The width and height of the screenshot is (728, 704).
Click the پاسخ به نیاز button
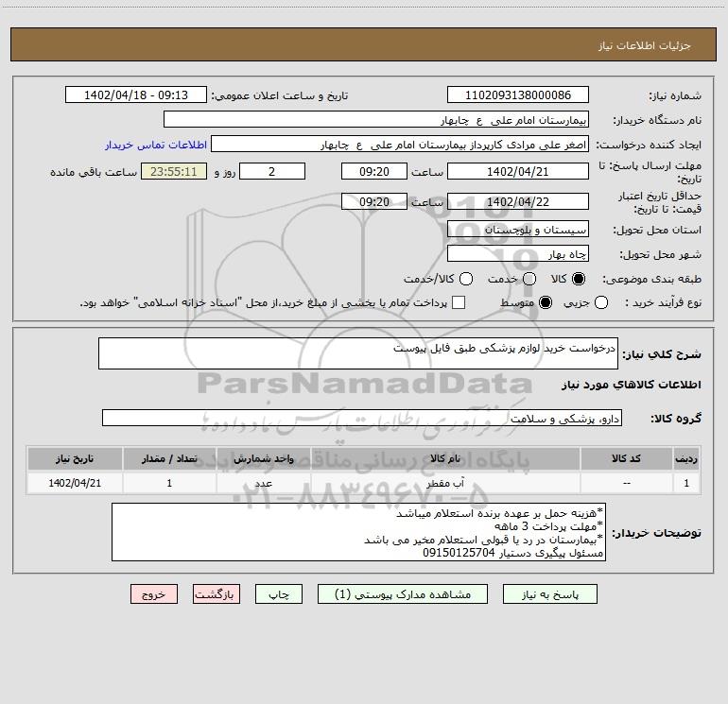(x=549, y=594)
